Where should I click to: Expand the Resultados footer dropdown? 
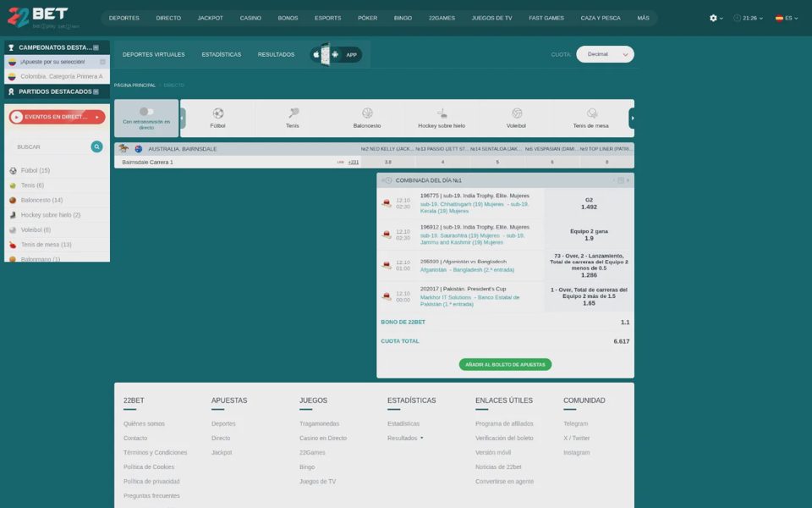pos(405,438)
